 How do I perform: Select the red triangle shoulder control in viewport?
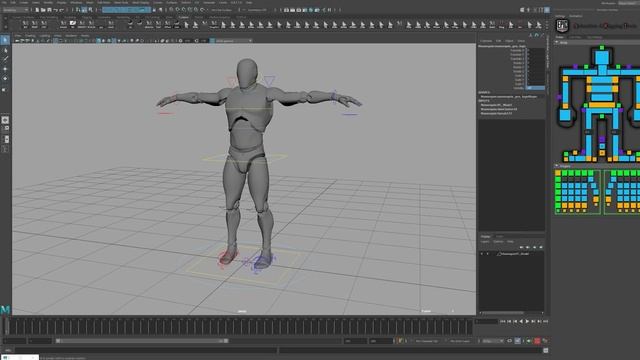pyautogui.click(x=232, y=82)
